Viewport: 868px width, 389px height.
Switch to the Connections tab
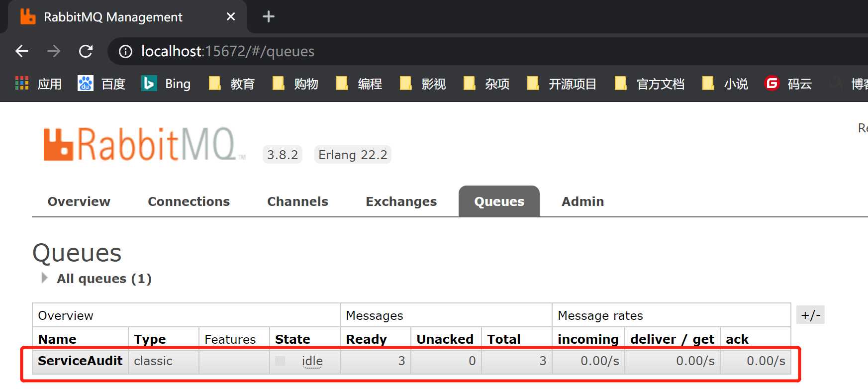189,201
